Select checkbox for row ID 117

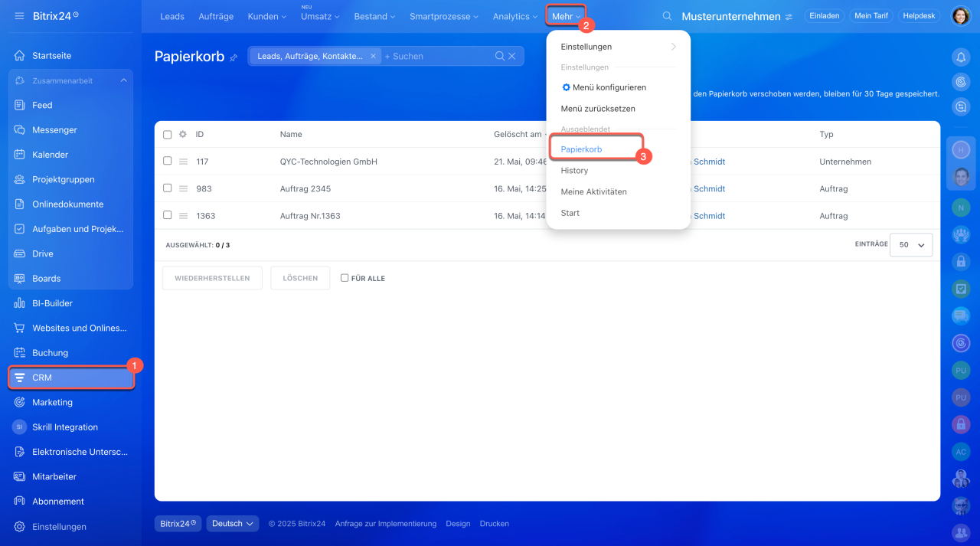168,161
